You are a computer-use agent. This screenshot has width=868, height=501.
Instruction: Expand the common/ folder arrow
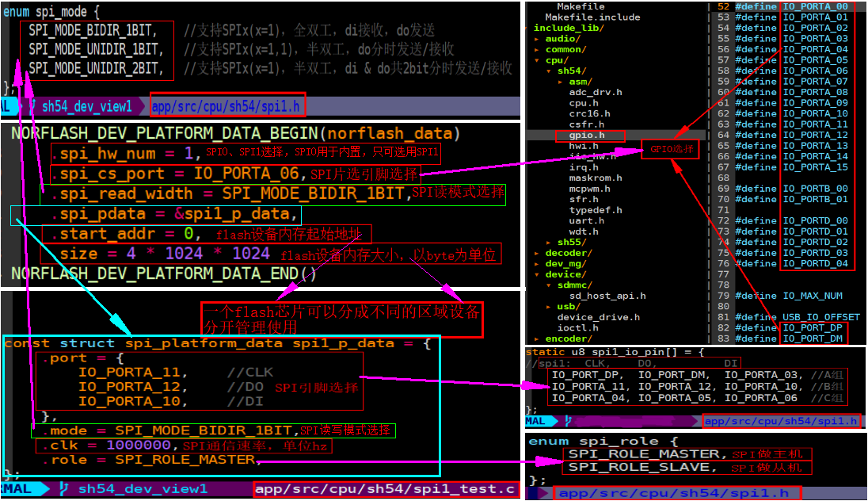coord(536,49)
